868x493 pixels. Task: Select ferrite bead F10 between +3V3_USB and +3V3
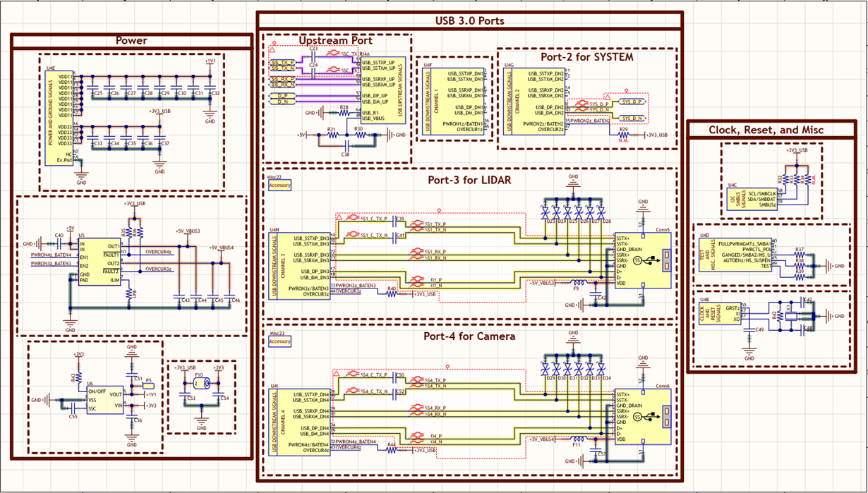(201, 384)
